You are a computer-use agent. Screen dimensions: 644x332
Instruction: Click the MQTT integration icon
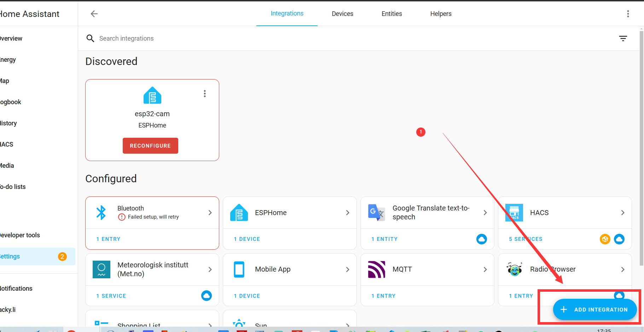click(376, 269)
